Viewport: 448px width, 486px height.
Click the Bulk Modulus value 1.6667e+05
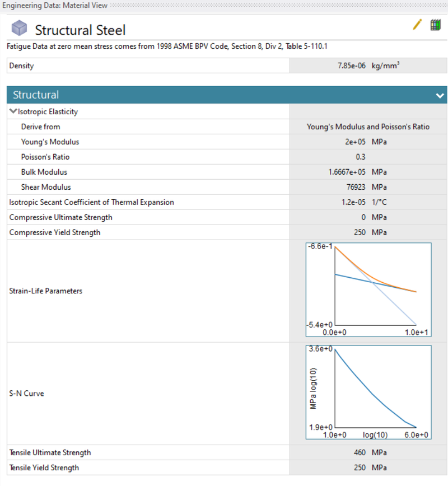tap(347, 172)
